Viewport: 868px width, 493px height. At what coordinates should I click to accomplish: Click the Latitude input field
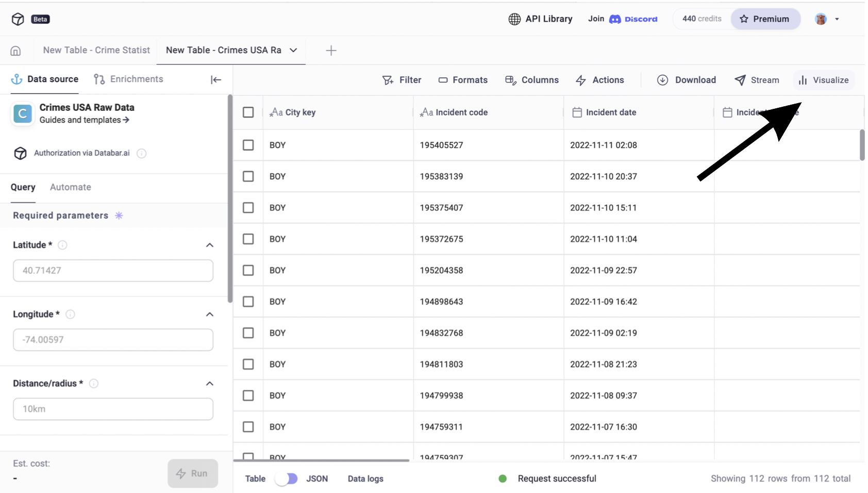coord(113,270)
